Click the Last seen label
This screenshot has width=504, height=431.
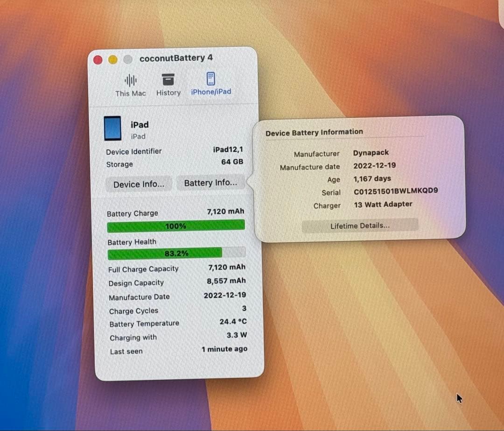(x=126, y=352)
